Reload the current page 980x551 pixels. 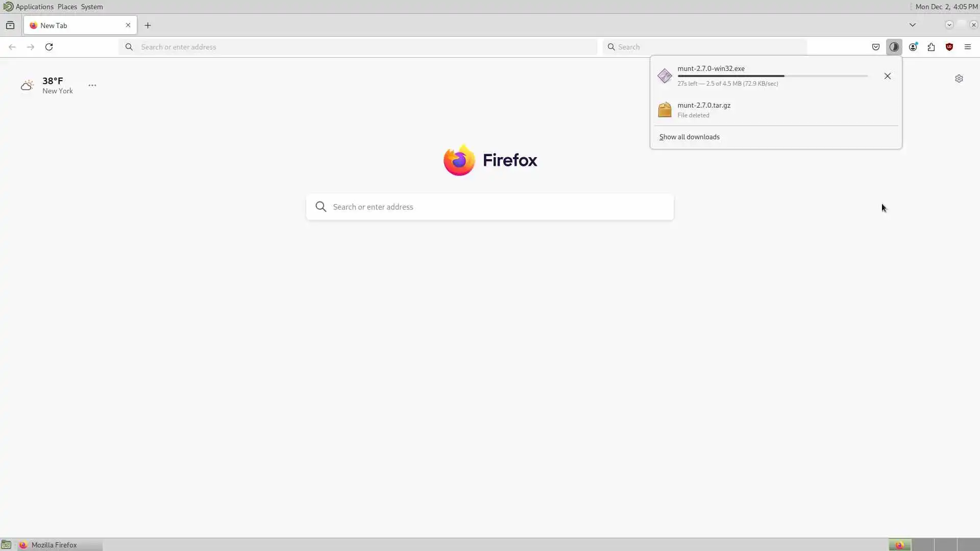(49, 47)
